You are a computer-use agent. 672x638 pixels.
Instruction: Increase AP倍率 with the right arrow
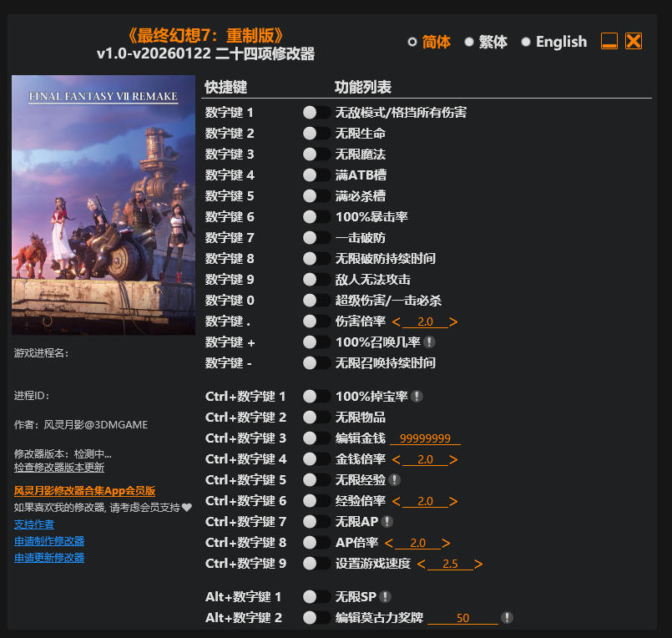click(x=446, y=544)
